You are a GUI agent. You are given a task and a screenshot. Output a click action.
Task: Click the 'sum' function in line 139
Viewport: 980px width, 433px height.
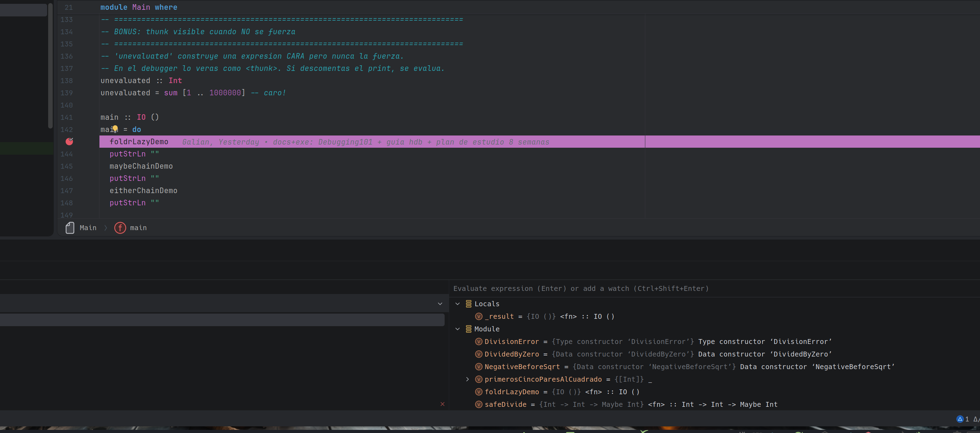click(171, 93)
